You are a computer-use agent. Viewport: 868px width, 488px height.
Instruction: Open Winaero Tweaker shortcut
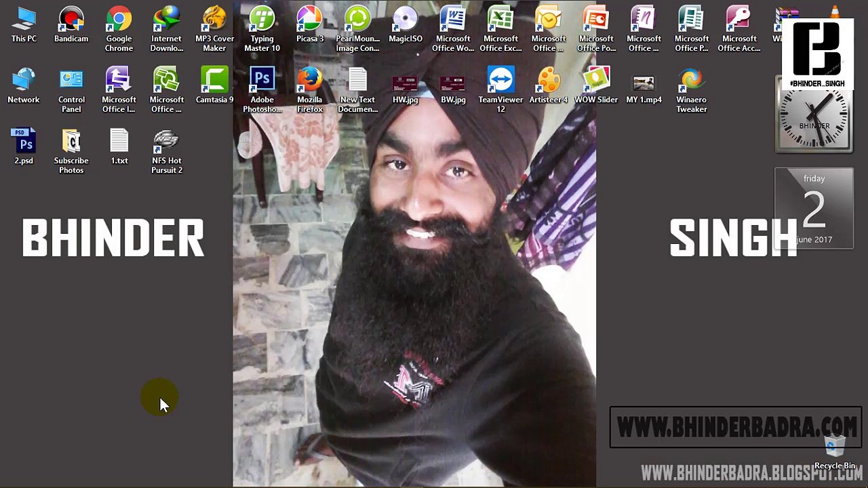(692, 90)
